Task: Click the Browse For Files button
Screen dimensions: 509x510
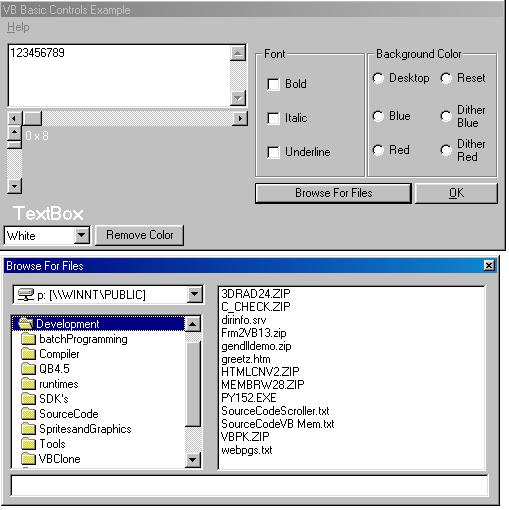Action: 333,193
